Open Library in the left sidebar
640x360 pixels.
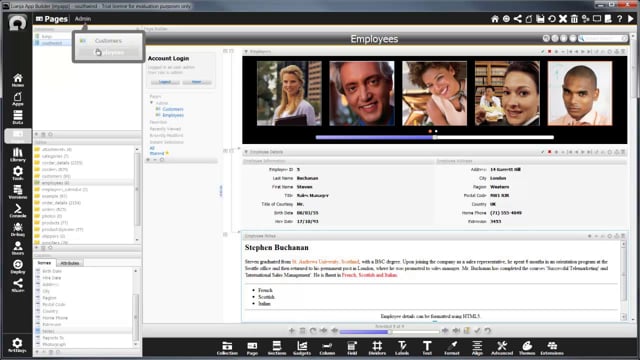pos(18,155)
